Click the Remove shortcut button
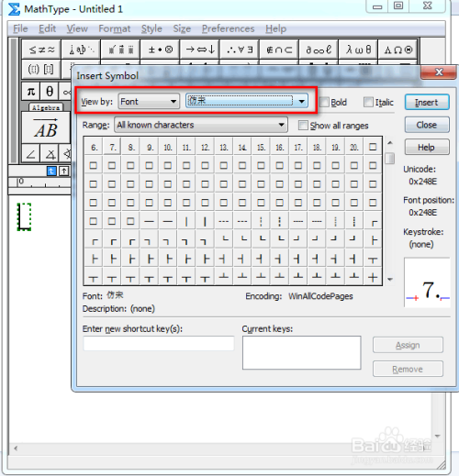 coord(408,369)
